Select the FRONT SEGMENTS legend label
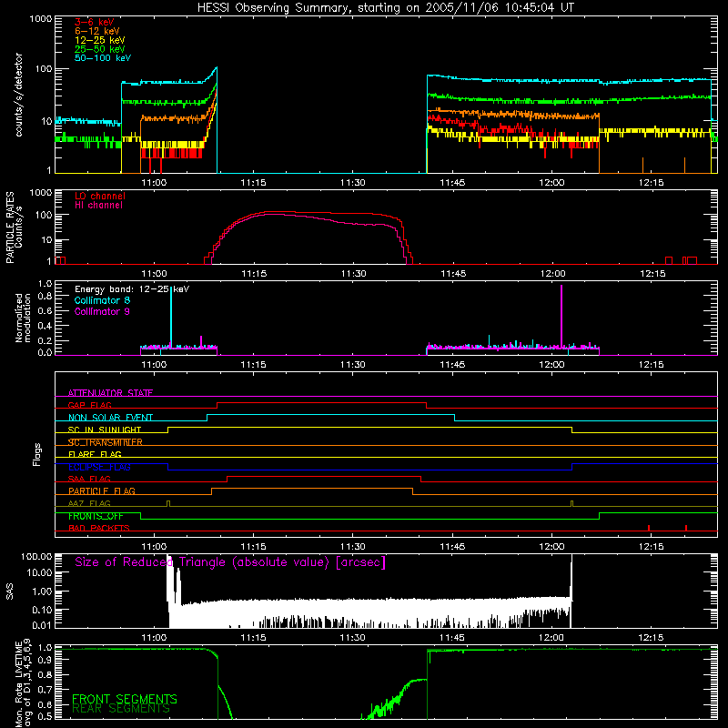This screenshot has height=728, width=728. click(x=125, y=699)
